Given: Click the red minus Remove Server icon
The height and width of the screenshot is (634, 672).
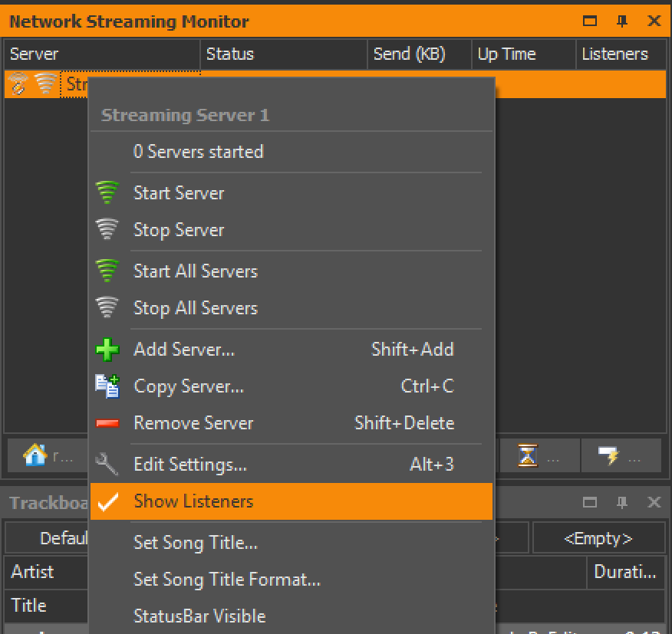Looking at the screenshot, I should pos(107,423).
